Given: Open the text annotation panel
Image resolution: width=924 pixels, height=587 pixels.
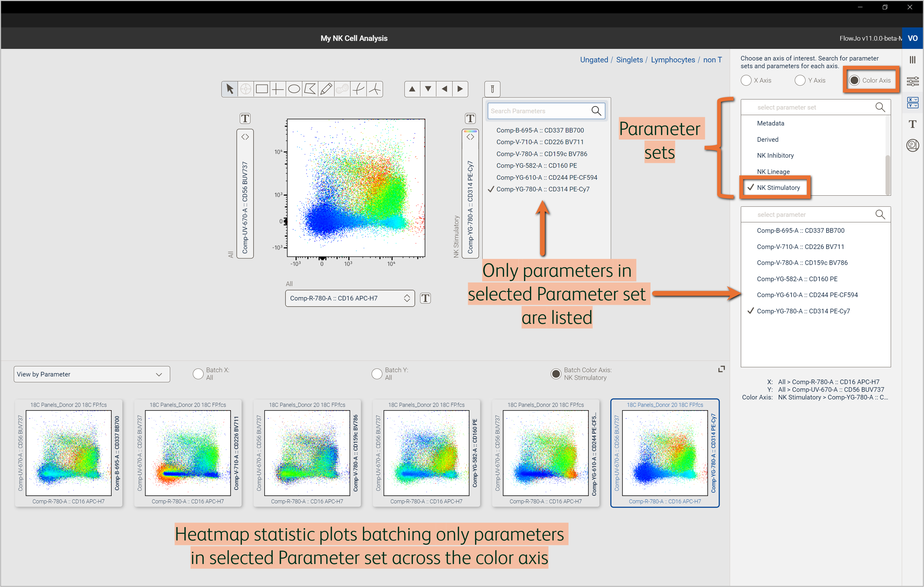Looking at the screenshot, I should click(913, 124).
